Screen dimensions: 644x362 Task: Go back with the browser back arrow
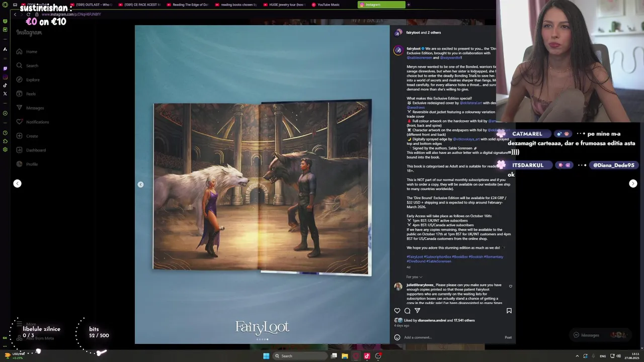click(x=15, y=14)
